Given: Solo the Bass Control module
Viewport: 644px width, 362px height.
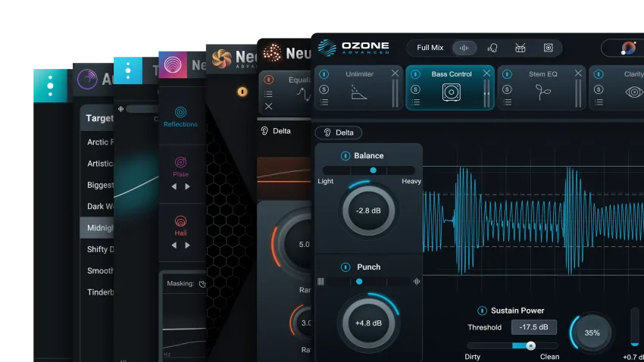Looking at the screenshot, I should 415,89.
